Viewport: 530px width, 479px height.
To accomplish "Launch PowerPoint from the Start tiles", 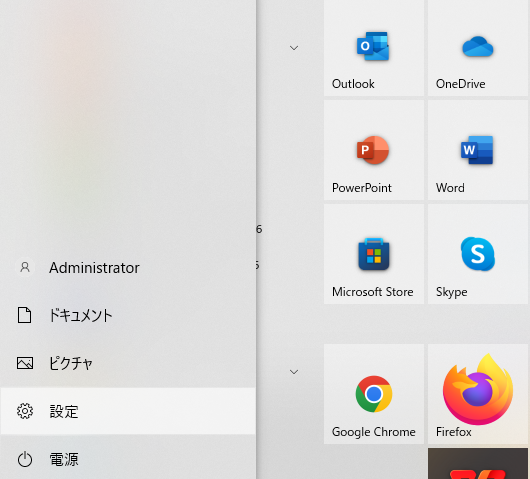I will click(374, 150).
